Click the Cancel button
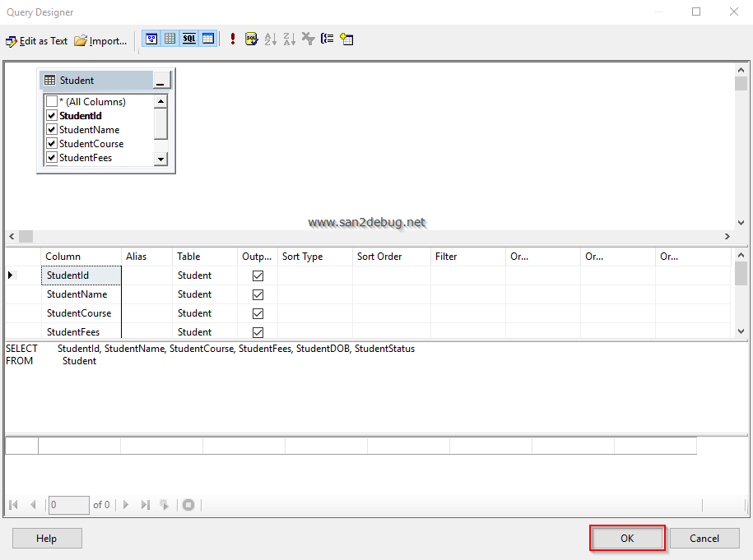This screenshot has width=753, height=560. click(x=704, y=539)
